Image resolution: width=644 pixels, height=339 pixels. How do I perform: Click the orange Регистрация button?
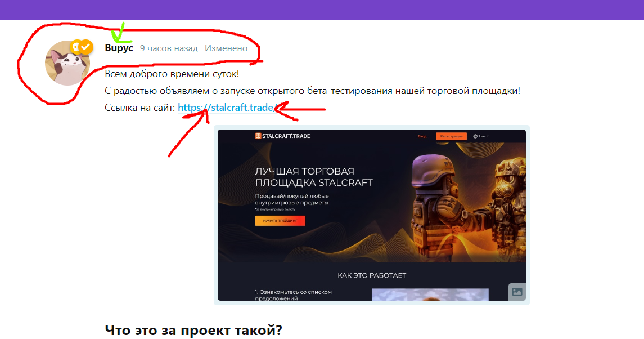point(452,136)
